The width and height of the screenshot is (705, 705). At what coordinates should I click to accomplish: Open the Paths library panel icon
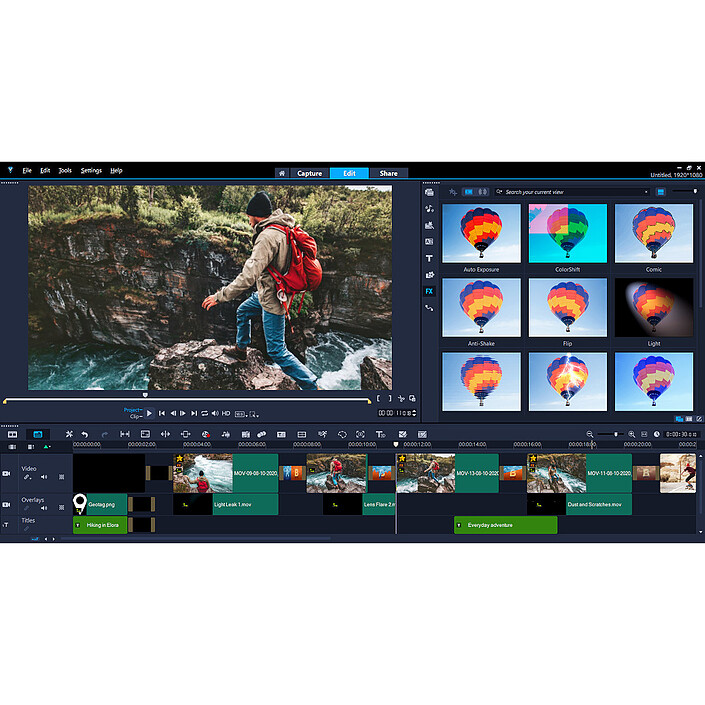(x=429, y=308)
